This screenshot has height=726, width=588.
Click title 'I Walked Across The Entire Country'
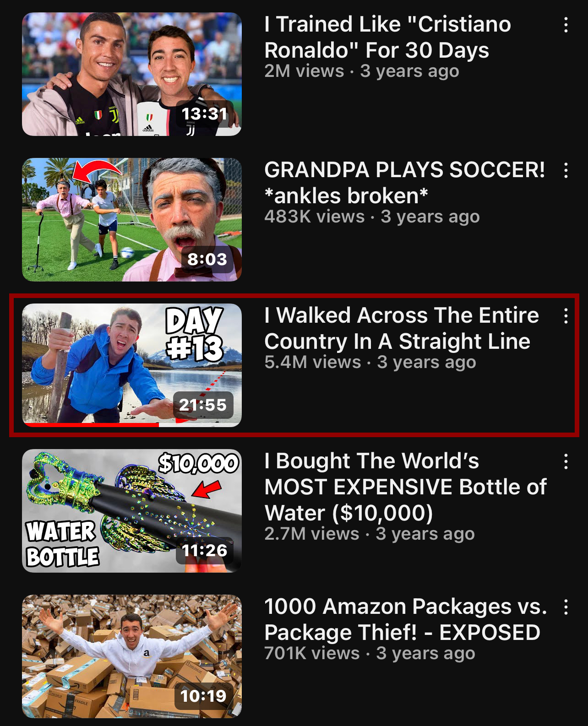coord(402,328)
